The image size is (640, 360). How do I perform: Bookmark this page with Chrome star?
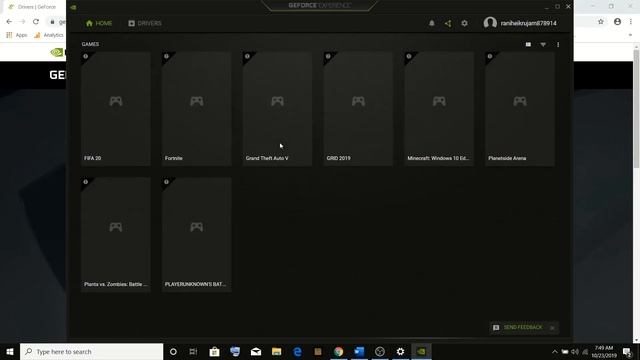pos(601,22)
